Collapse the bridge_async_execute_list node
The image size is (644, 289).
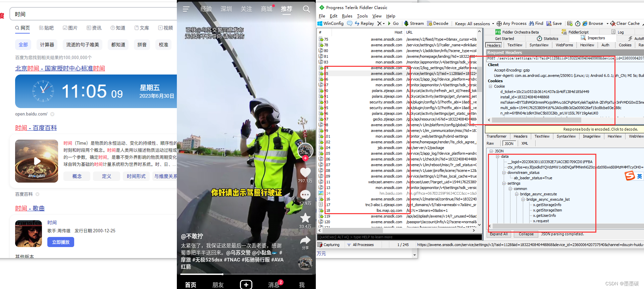(523, 199)
